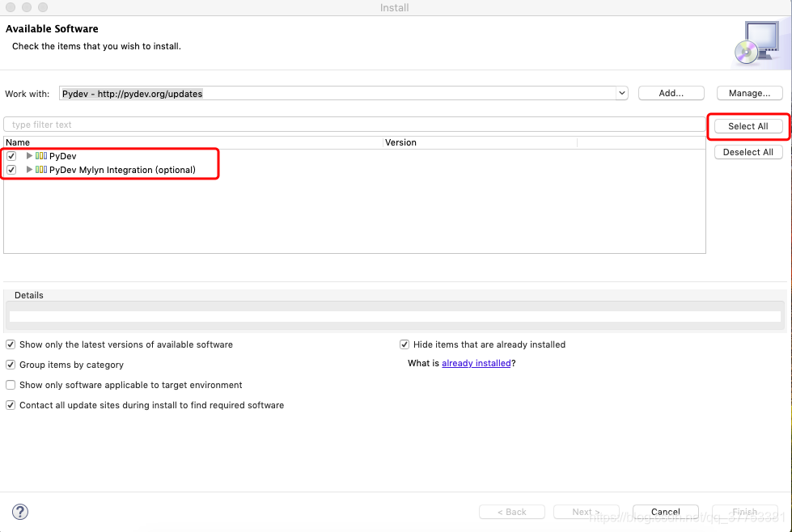Open the Work with dropdown arrow
This screenshot has width=792, height=532.
coord(622,93)
